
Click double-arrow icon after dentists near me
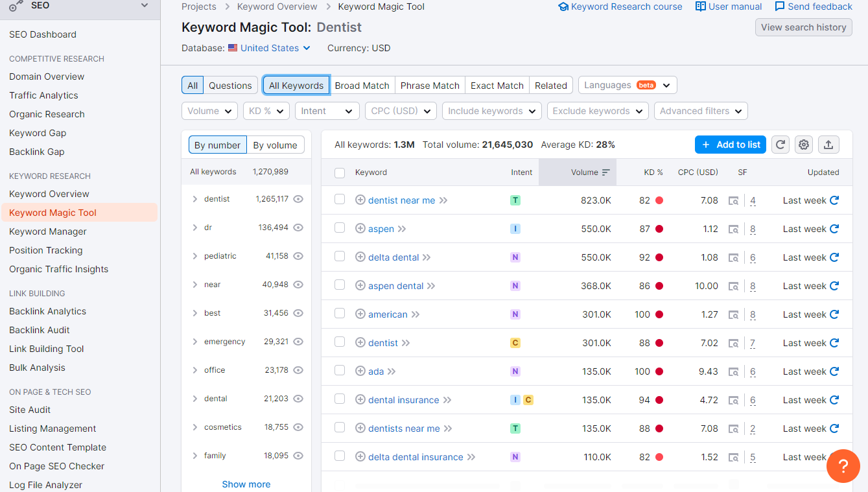click(x=448, y=428)
